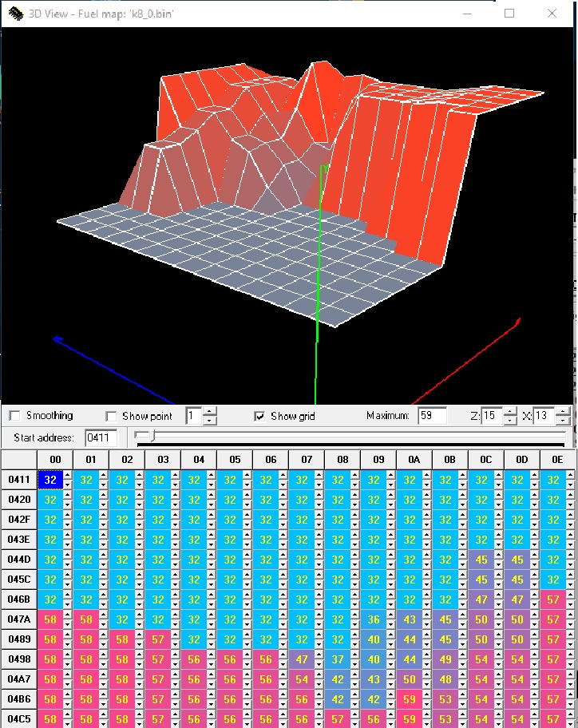Click the Maximum value field
578x728 pixels.
point(431,416)
